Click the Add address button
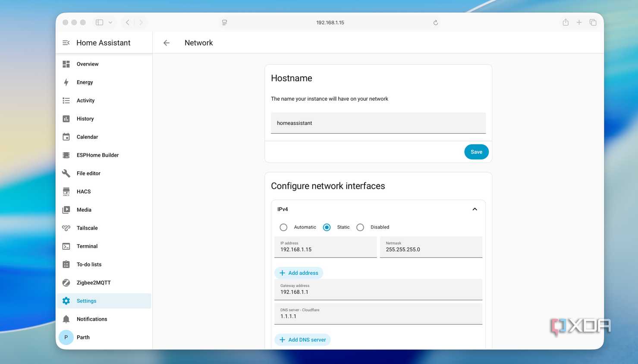Image resolution: width=638 pixels, height=364 pixels. pyautogui.click(x=299, y=273)
